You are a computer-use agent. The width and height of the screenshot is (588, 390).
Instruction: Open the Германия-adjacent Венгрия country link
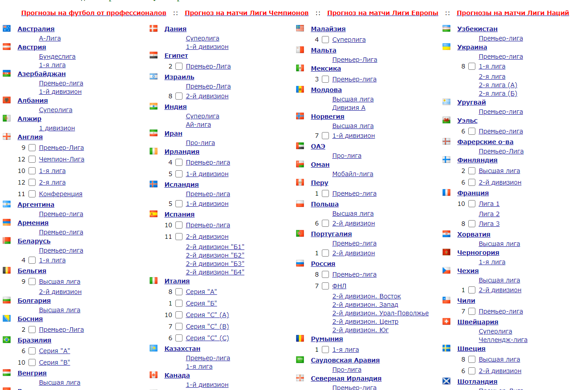tap(32, 373)
